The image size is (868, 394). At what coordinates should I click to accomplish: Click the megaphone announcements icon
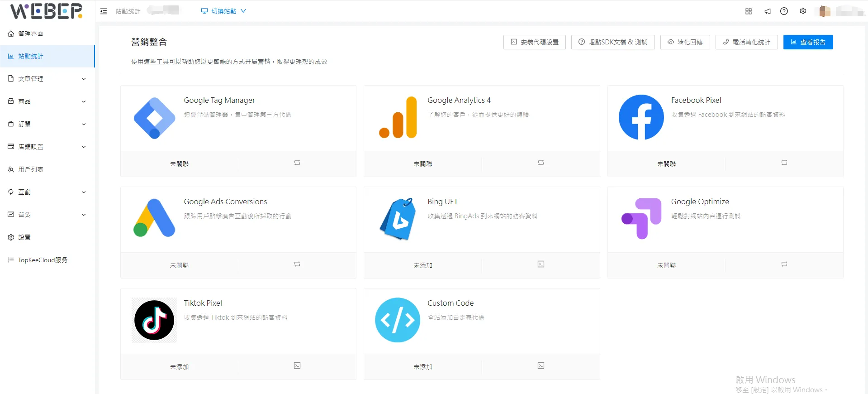pos(768,11)
